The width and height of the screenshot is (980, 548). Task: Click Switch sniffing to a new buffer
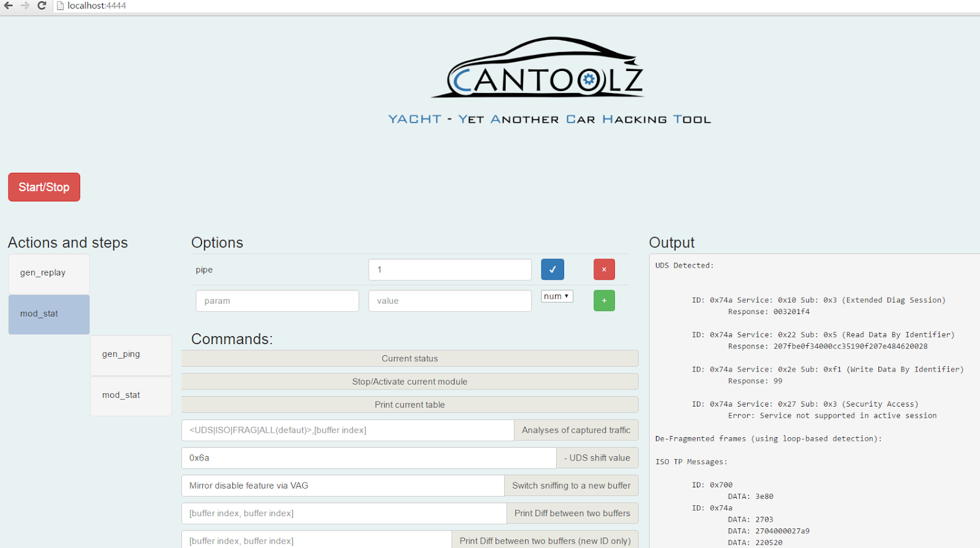571,486
